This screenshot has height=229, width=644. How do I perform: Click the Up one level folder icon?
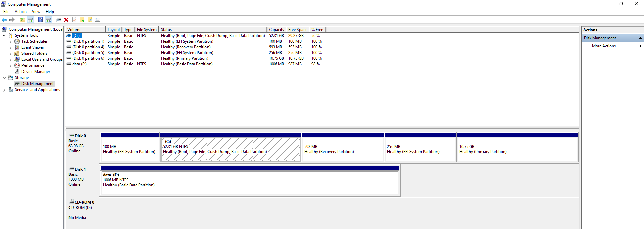[22, 20]
